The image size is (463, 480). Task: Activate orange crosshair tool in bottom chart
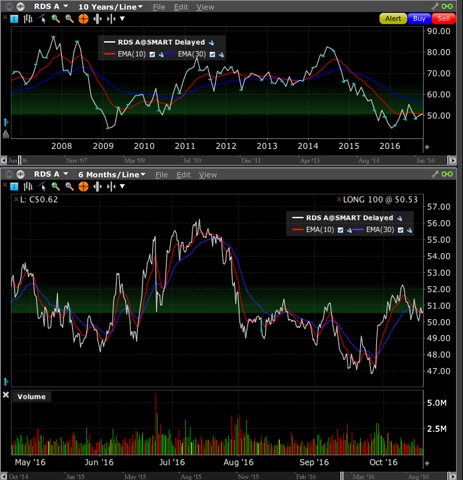[83, 187]
